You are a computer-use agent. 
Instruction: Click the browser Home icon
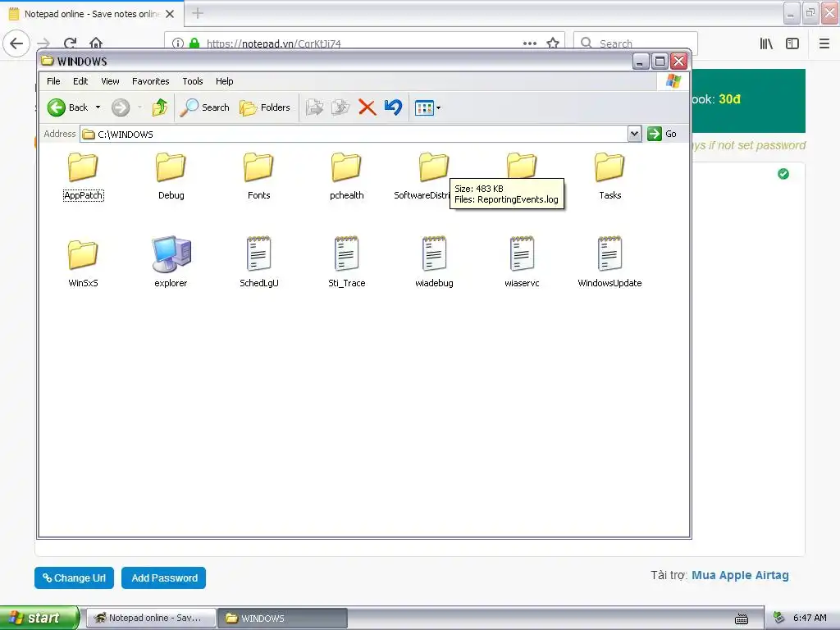96,43
